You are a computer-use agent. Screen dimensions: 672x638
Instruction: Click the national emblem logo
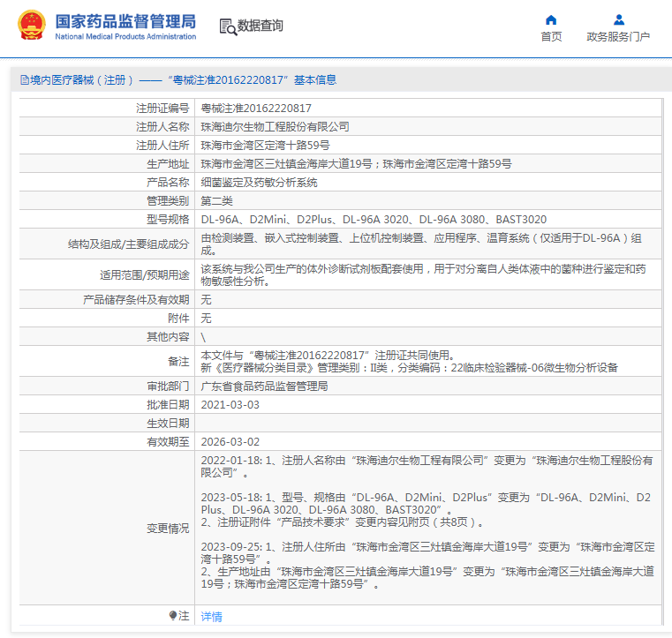point(31,26)
